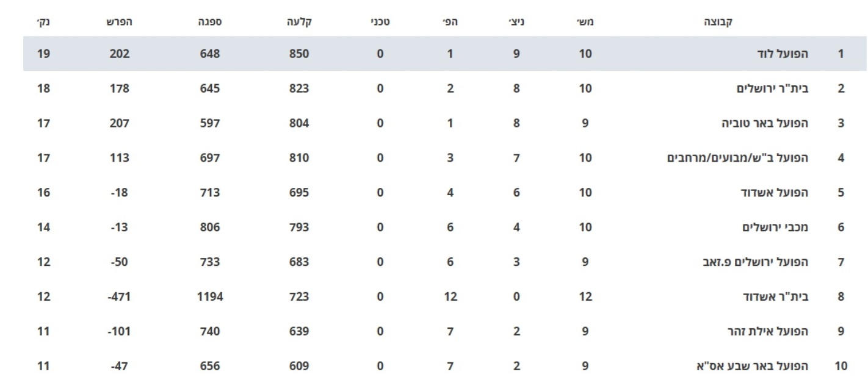868x391 pixels.
Task: Select the הפועל באר טוביה team
Action: pos(764,123)
